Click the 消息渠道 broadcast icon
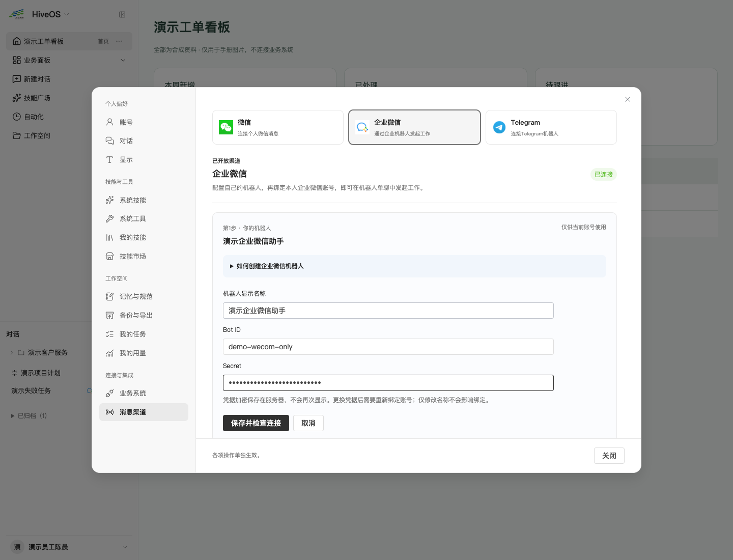The width and height of the screenshot is (733, 560). 109,412
